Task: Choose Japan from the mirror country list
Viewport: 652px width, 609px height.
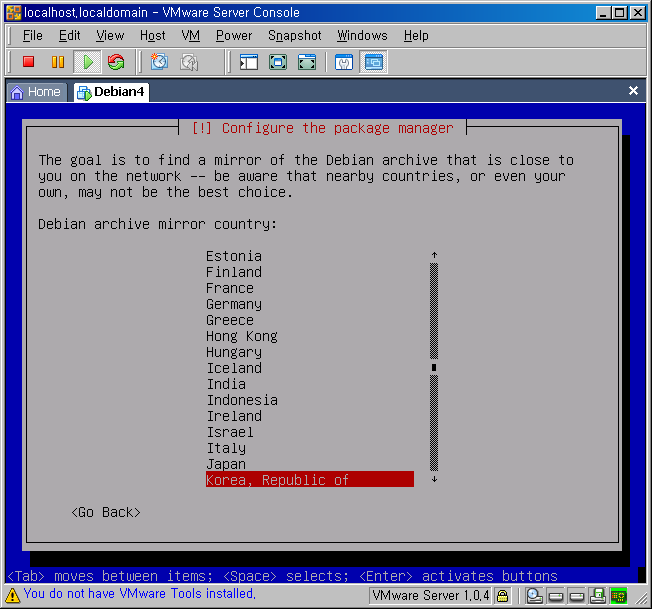Action: click(226, 464)
